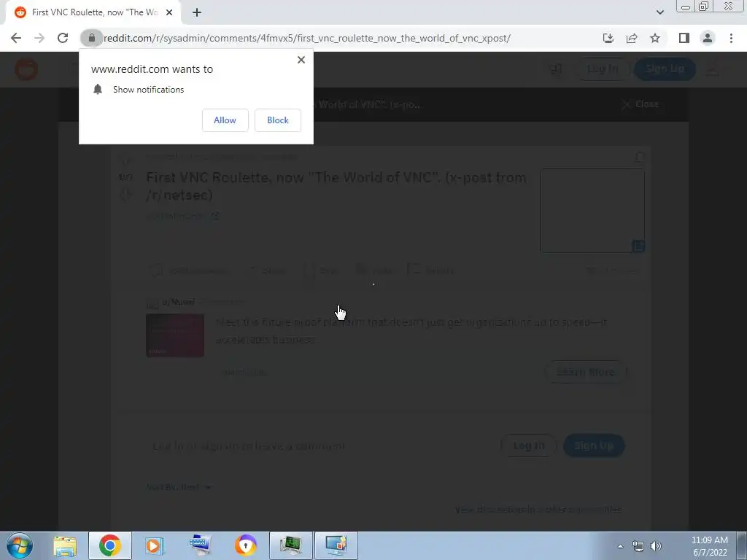
Task: Open the Windows Start menu
Action: click(x=20, y=545)
